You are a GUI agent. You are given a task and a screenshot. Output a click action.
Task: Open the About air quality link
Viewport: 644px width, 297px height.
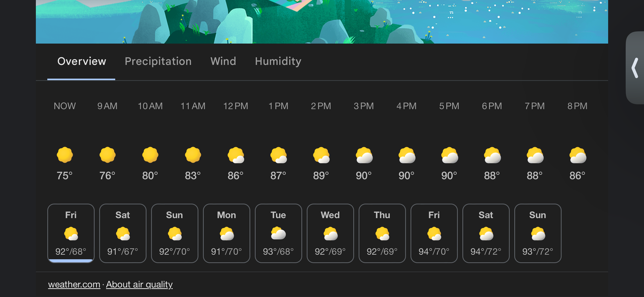point(139,284)
